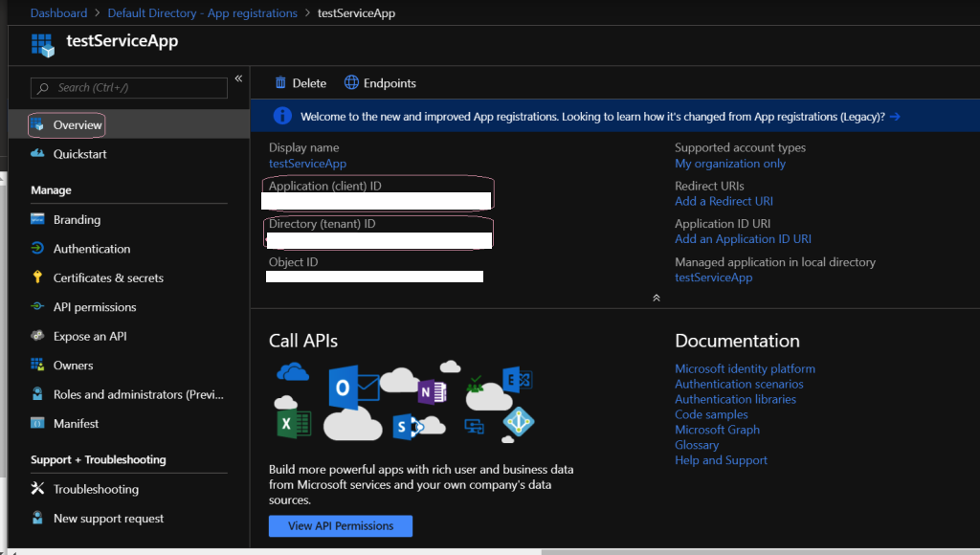Click the Authentication icon in sidebar
980x555 pixels.
coord(38,249)
